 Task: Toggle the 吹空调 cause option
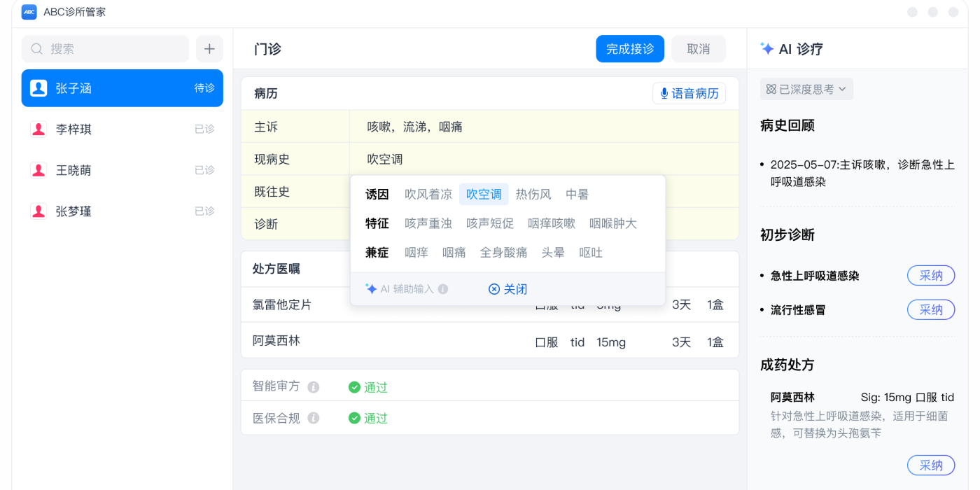tap(484, 195)
